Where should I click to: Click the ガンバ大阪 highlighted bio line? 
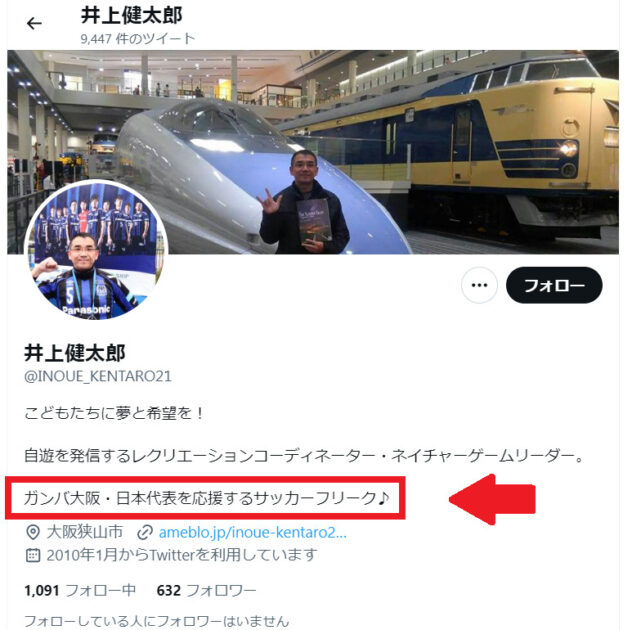click(206, 498)
